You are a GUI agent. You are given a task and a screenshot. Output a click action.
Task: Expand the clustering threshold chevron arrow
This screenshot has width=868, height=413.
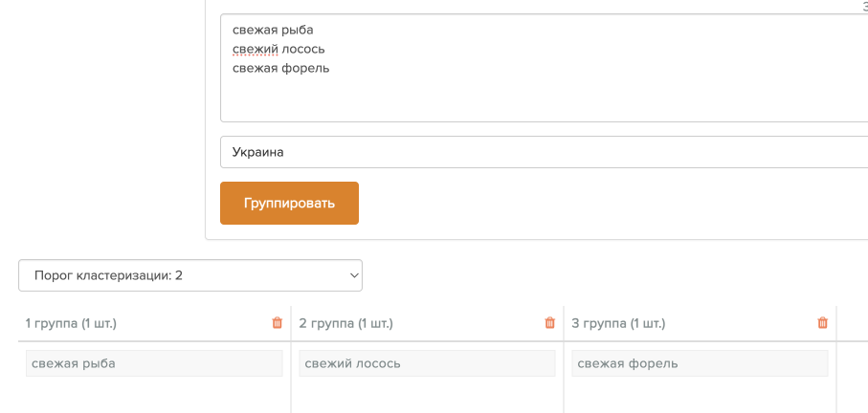click(x=354, y=275)
